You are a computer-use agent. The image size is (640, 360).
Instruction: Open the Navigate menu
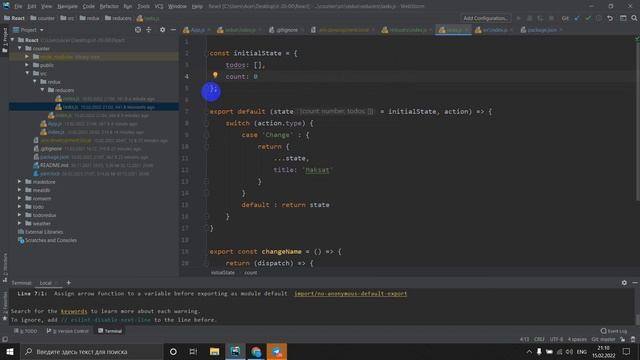click(67, 7)
